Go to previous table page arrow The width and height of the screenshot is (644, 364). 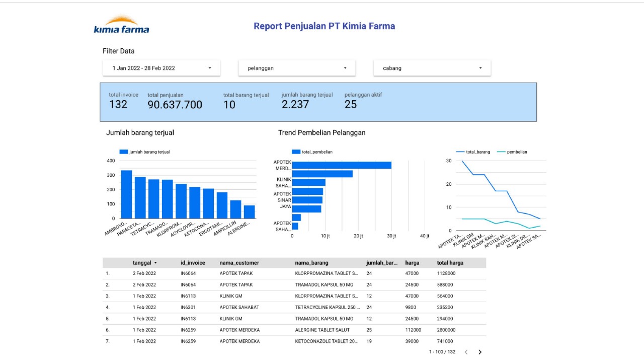pos(466,352)
